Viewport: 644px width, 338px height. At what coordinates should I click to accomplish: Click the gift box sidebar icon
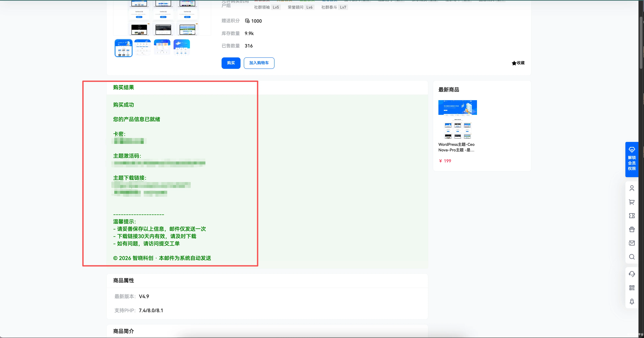pyautogui.click(x=632, y=229)
